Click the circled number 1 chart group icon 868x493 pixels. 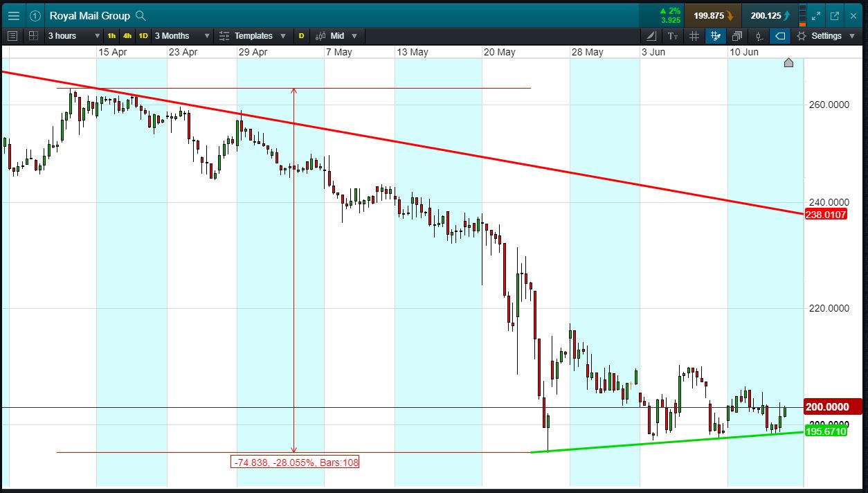point(35,15)
